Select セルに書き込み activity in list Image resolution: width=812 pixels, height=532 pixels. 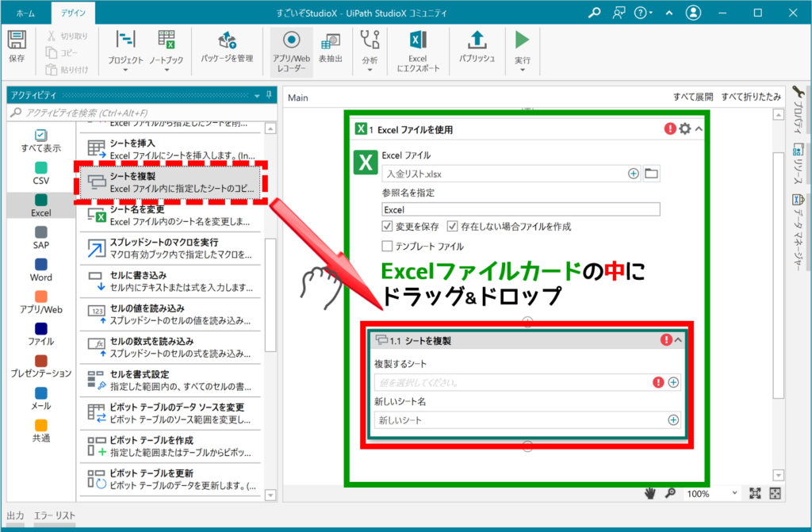point(170,281)
